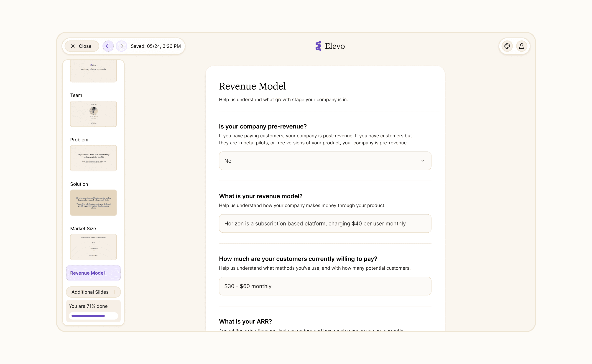Select the Revenue Model sidebar tab
Viewport: 592px width, 364px height.
[x=93, y=273]
